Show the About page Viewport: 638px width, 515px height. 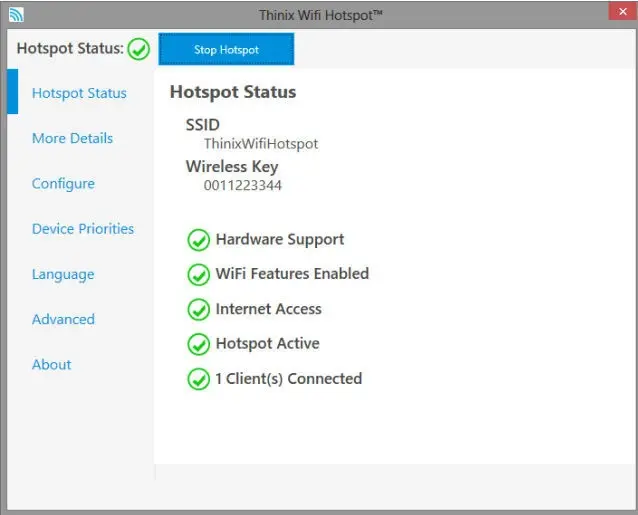[51, 365]
